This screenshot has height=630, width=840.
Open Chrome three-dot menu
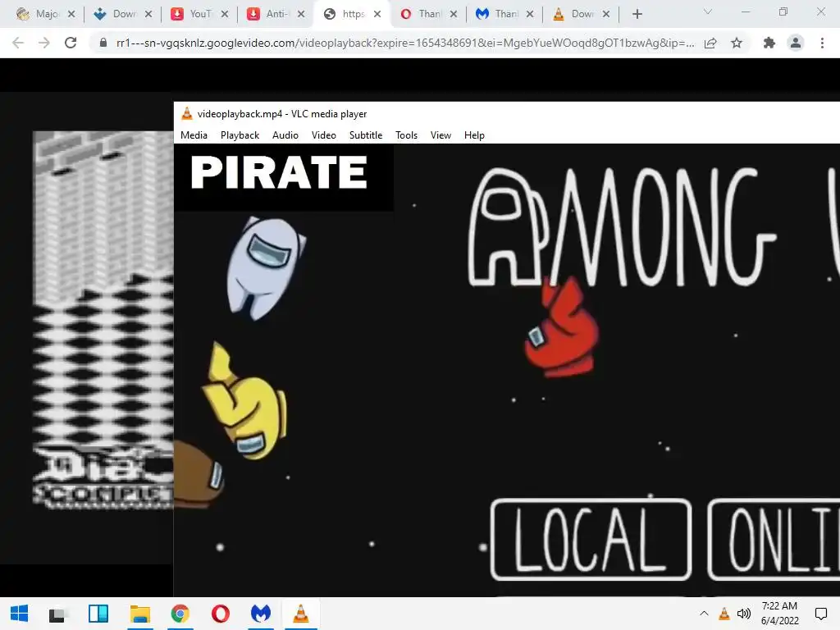pyautogui.click(x=822, y=43)
